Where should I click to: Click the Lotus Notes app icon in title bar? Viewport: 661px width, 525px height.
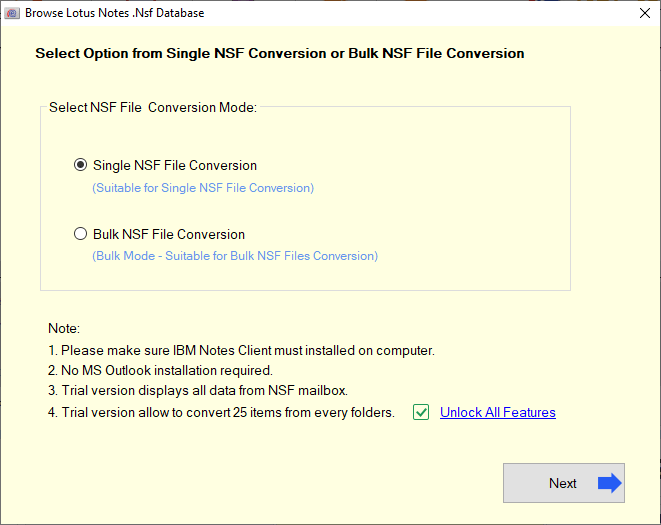coord(13,14)
